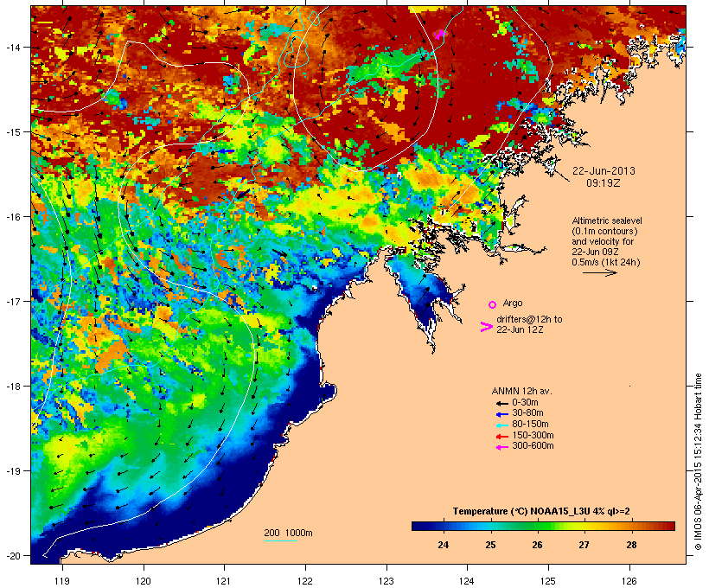Click the magenta Argo circle marker in legend

tap(493, 304)
